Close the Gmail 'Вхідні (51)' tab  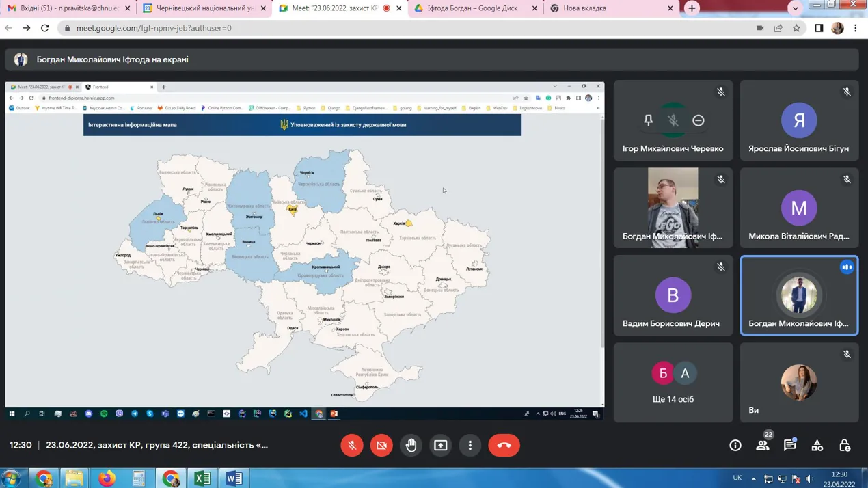click(127, 8)
